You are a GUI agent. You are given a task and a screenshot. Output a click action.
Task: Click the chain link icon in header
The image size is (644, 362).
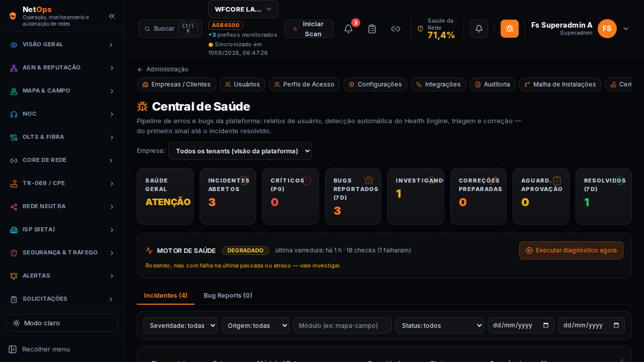point(396,29)
